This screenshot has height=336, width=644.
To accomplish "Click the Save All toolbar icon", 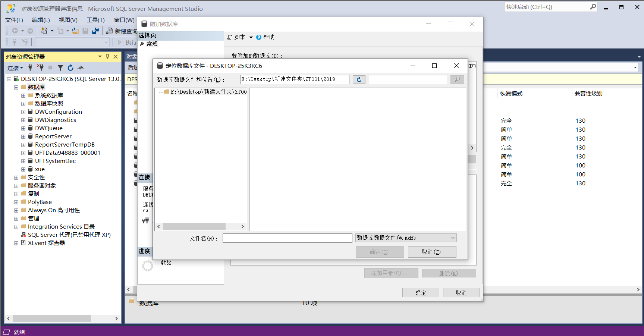I will (x=95, y=31).
